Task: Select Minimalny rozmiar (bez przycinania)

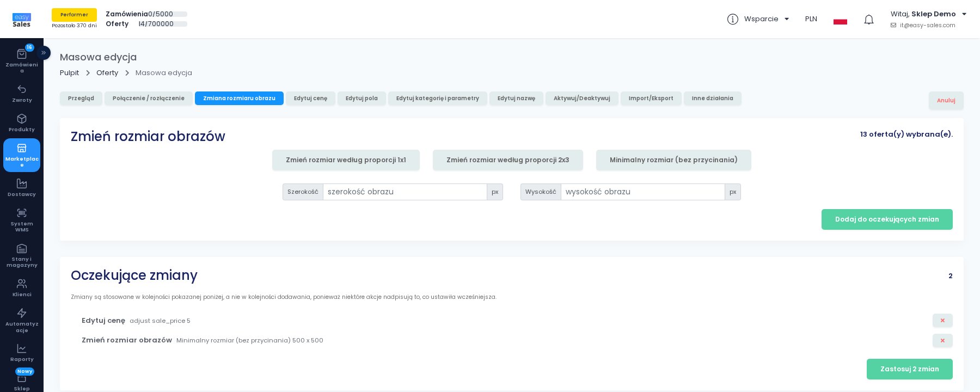Action: pos(673,160)
